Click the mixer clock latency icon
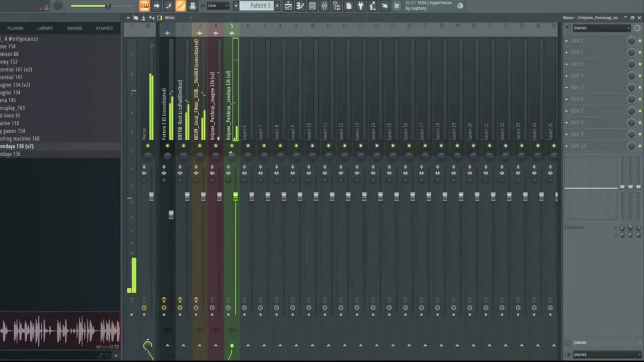The image size is (644, 362). click(x=637, y=28)
